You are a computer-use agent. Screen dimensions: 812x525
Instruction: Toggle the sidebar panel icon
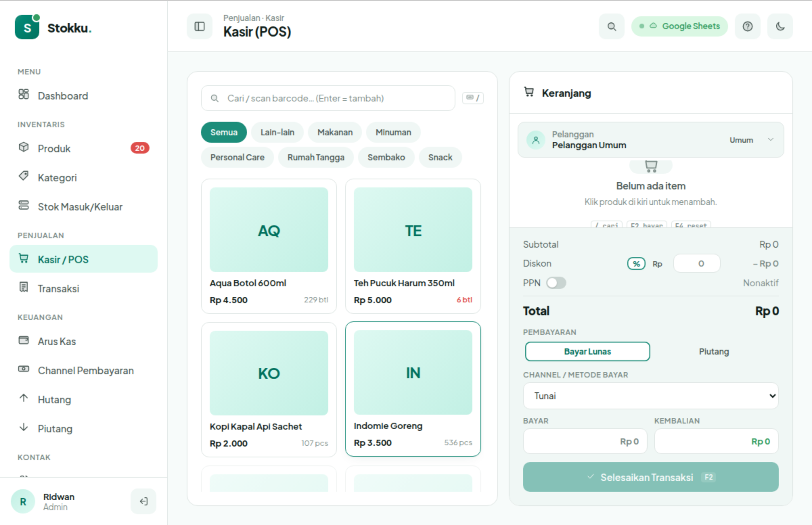coord(199,27)
